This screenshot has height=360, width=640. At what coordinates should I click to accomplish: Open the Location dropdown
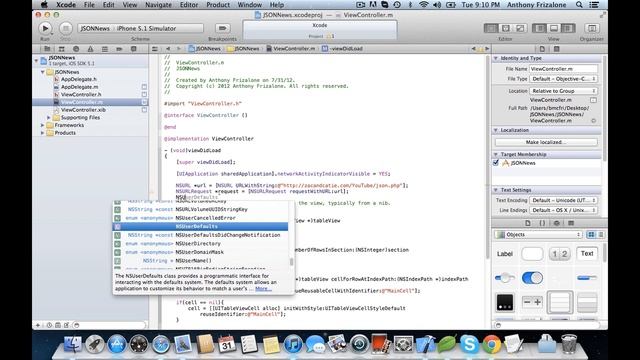[x=563, y=91]
